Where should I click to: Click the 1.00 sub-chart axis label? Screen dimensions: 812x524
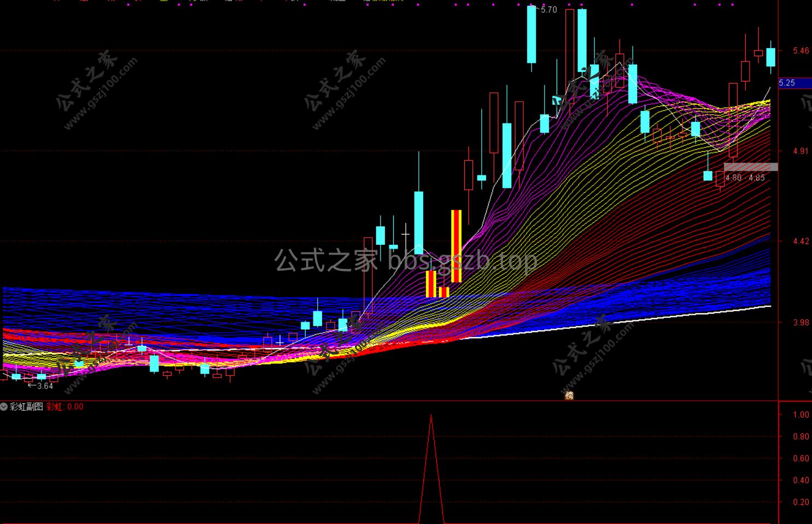(x=801, y=415)
